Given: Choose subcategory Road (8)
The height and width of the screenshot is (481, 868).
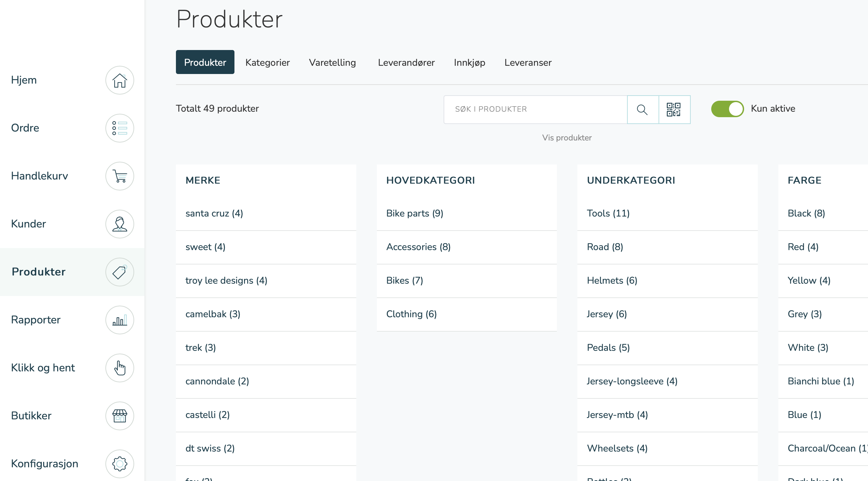Looking at the screenshot, I should pyautogui.click(x=667, y=247).
